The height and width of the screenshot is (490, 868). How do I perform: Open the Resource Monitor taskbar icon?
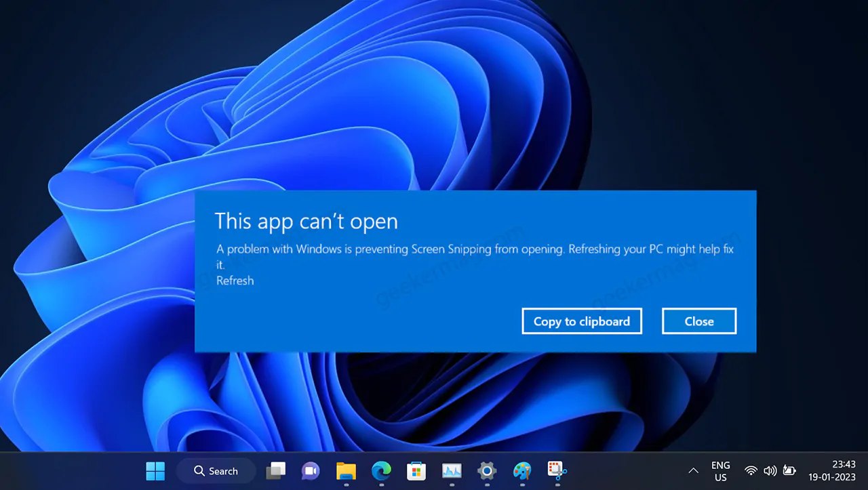[452, 470]
